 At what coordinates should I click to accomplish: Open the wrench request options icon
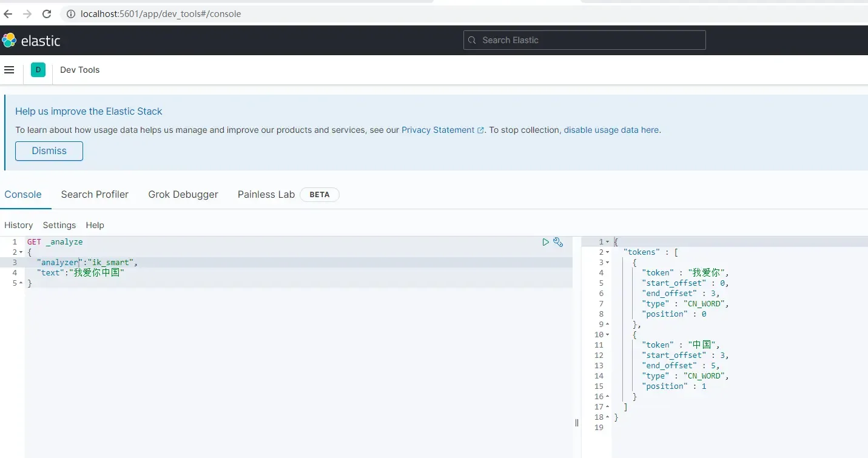(558, 242)
